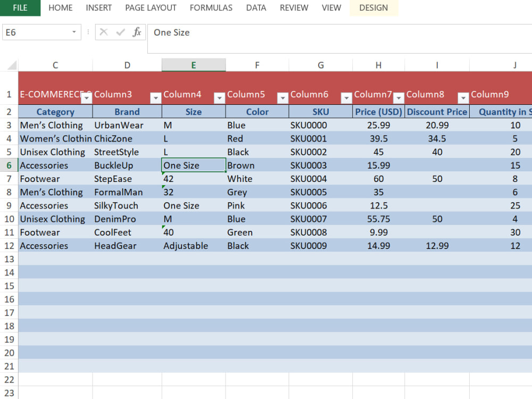Select discount price cell 34.5
This screenshot has height=399, width=532.
(437, 138)
